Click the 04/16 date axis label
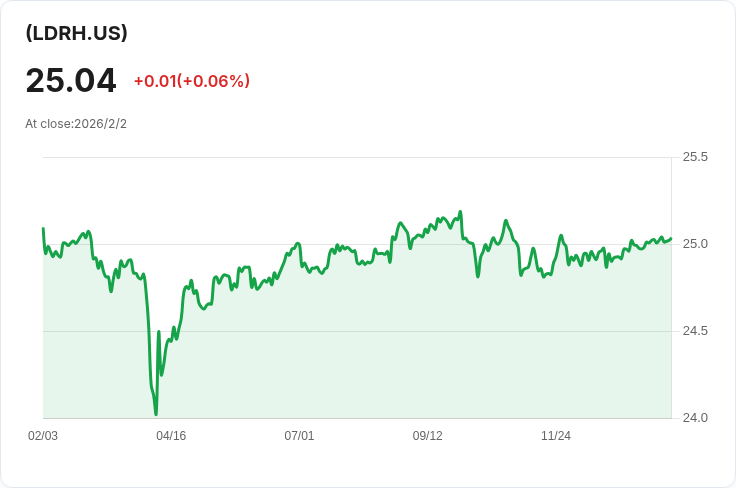The width and height of the screenshot is (736, 488). pos(171,436)
